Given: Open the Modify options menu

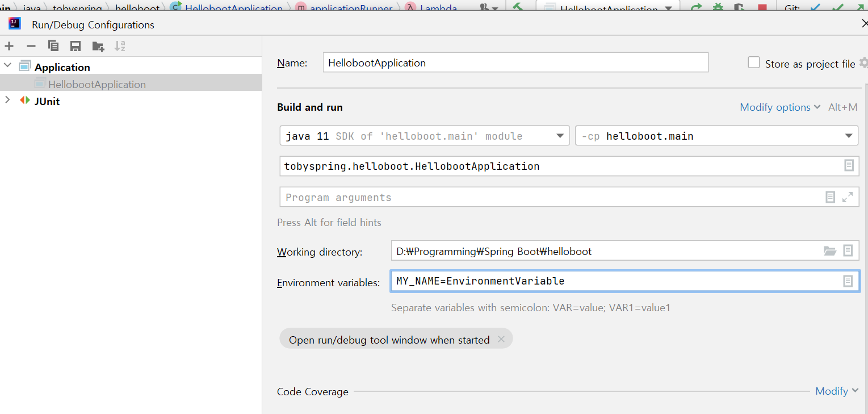Looking at the screenshot, I should (x=780, y=107).
